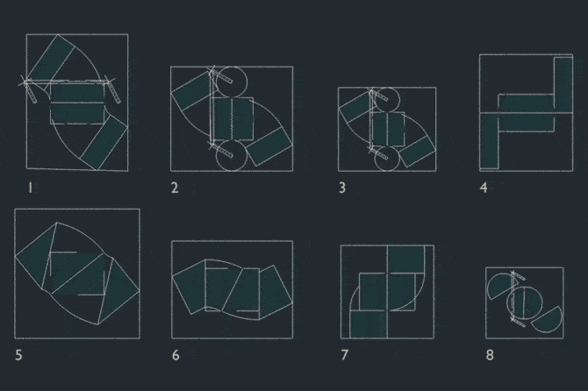Click the upper circle in drawing 2
Image resolution: width=588 pixels, height=391 pixels.
pos(232,82)
